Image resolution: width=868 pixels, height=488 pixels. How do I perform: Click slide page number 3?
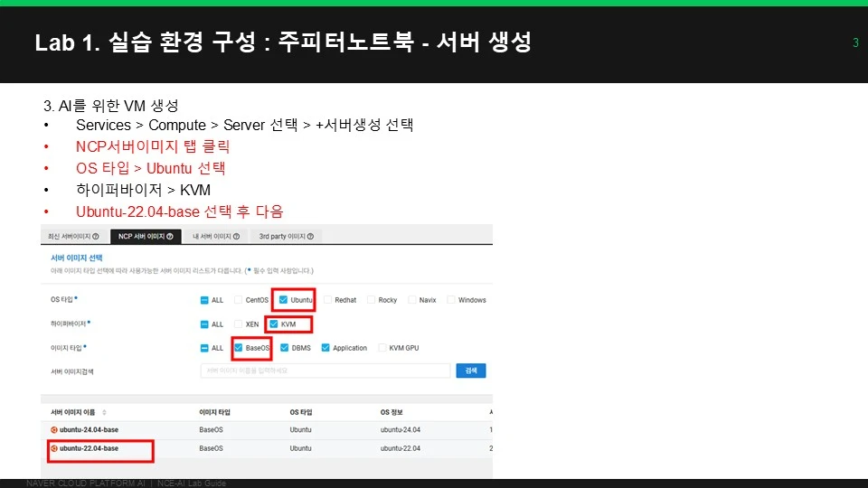tap(856, 42)
